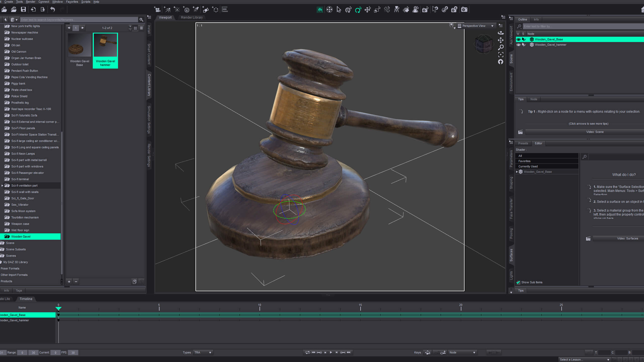Toggle visibility eye of Wooden_Gavel_hammer
This screenshot has width=644, height=362.
click(518, 45)
